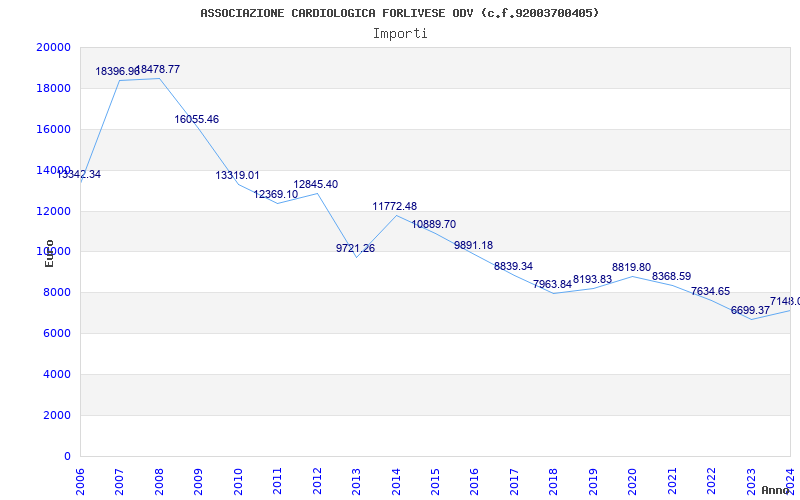The height and width of the screenshot is (500, 800).
Task: Click the y-axis tick 18000
Action: pos(53,88)
